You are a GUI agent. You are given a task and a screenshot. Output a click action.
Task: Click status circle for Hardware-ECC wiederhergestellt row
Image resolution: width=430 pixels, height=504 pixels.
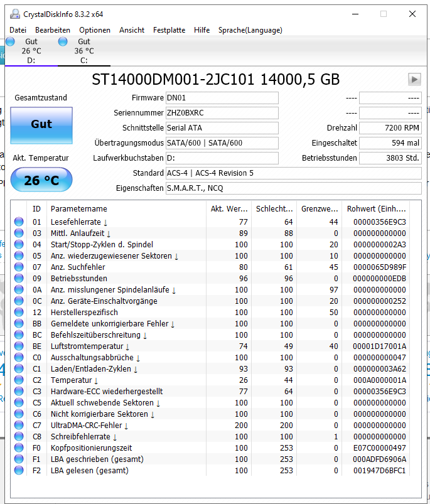[19, 391]
